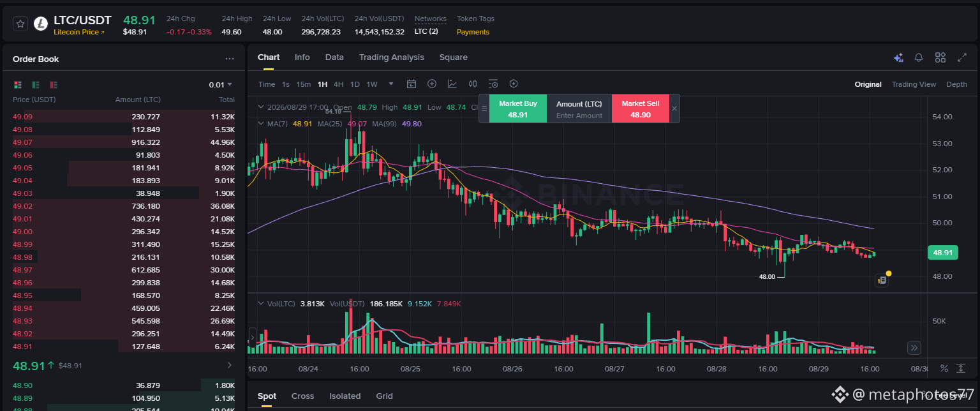Add LTC/USDT to favorites with the star
Viewport: 980px width, 411px height.
coord(20,24)
